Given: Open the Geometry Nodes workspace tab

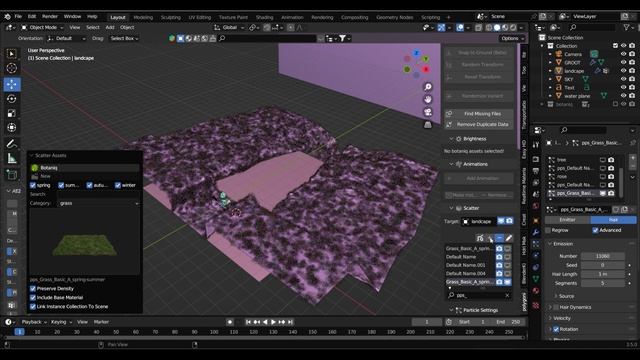Looking at the screenshot, I should coord(395,17).
